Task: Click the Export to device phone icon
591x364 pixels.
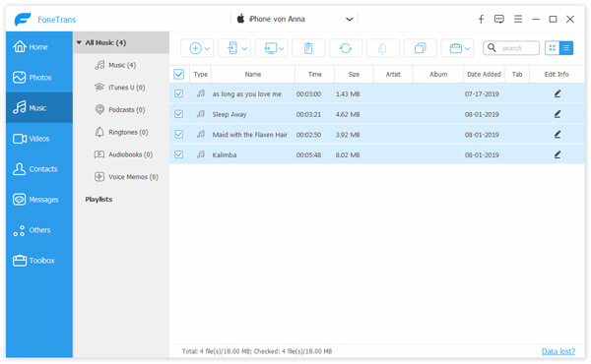Action: 232,48
